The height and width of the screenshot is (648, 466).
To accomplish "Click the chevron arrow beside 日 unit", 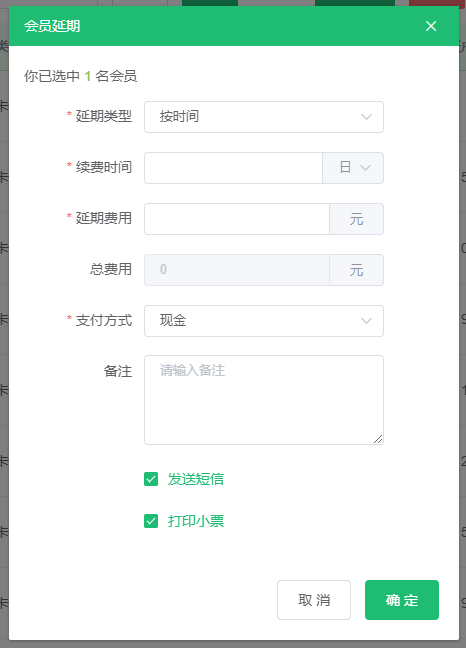I will [365, 168].
